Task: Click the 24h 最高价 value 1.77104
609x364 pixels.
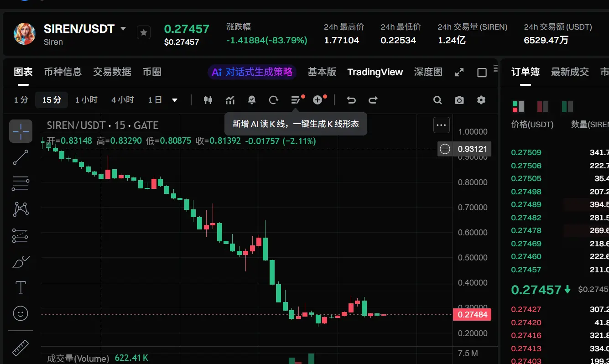Action: (342, 40)
